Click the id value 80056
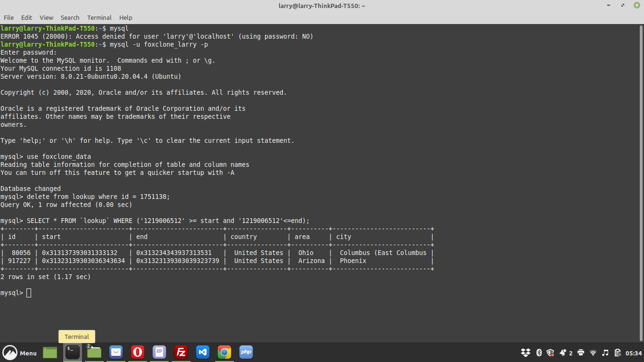 click(x=21, y=253)
